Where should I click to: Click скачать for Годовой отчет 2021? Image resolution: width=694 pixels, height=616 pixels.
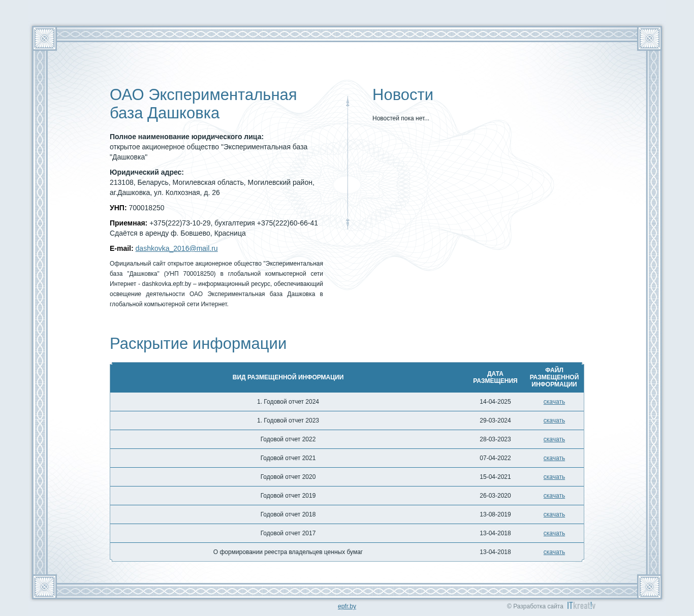pos(554,458)
